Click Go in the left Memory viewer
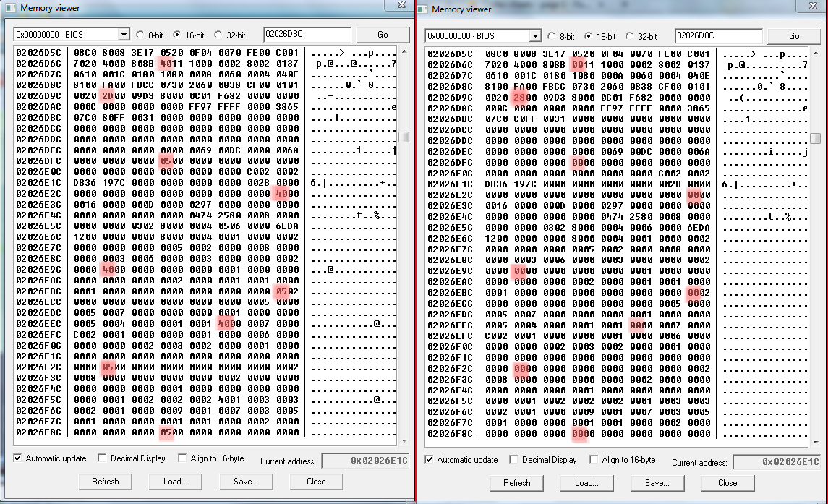 (383, 34)
